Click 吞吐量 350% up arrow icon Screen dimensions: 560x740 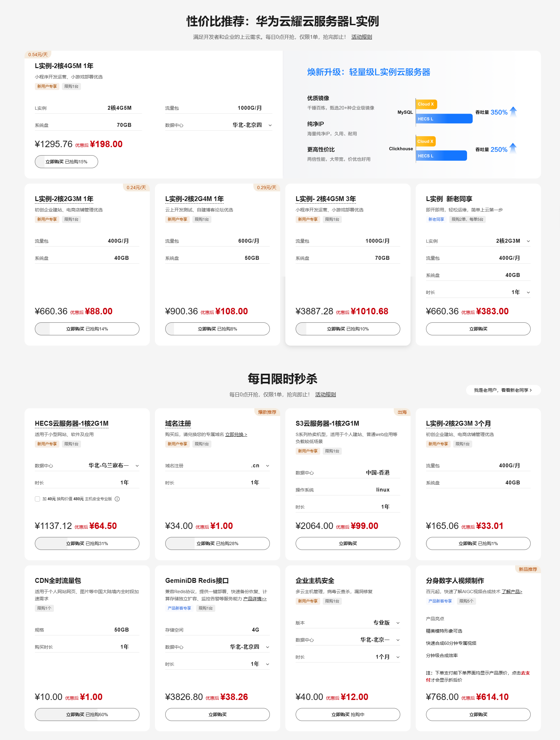[x=513, y=111]
